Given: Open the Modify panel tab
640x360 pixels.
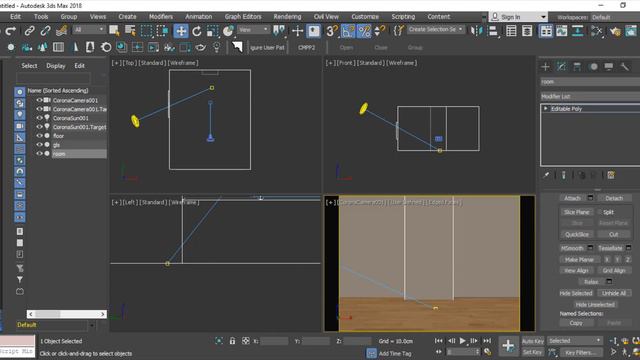Looking at the screenshot, I should point(561,67).
